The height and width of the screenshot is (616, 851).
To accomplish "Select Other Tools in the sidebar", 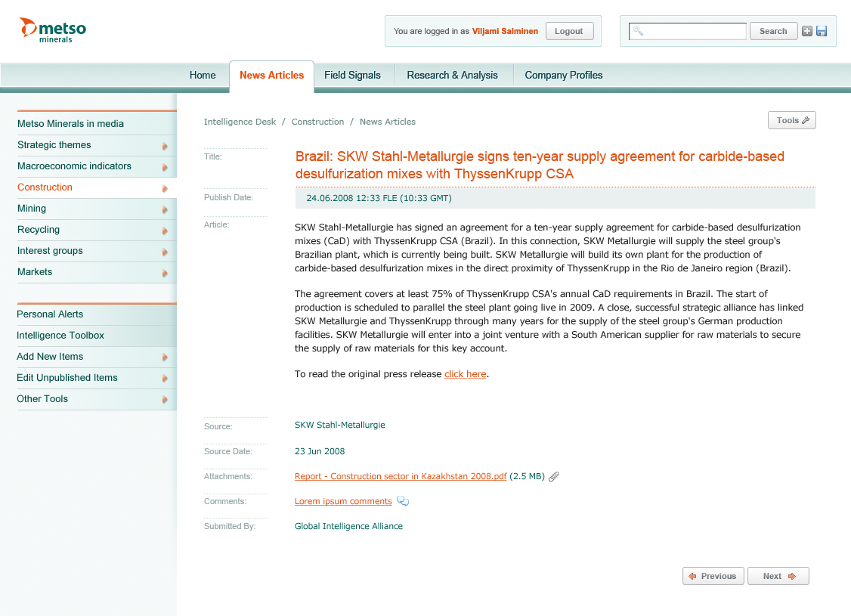I will pyautogui.click(x=97, y=399).
